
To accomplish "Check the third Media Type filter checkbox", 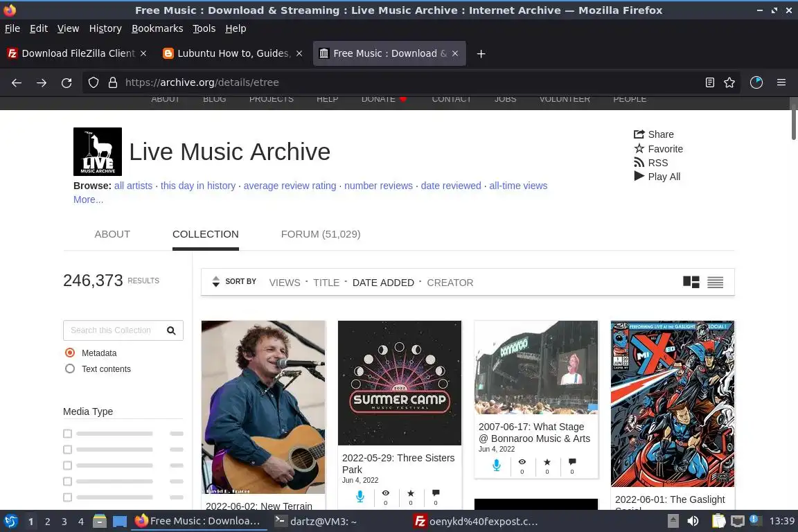I will click(x=67, y=465).
